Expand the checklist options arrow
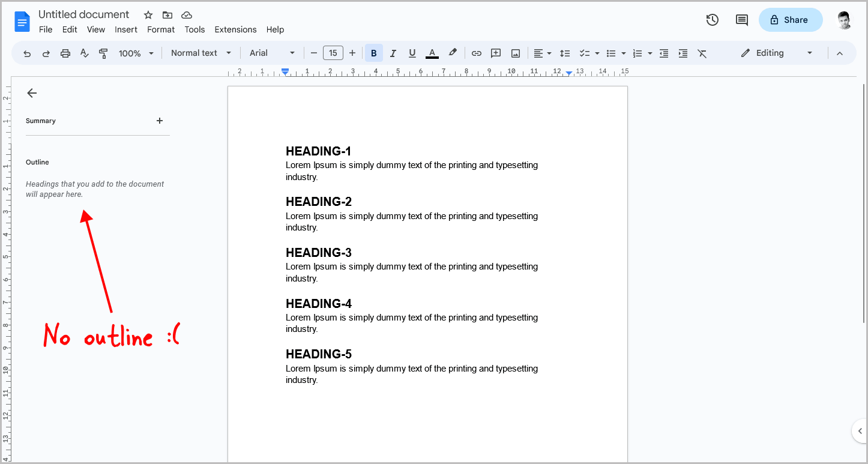Screen dimensions: 868x464 click(597, 53)
